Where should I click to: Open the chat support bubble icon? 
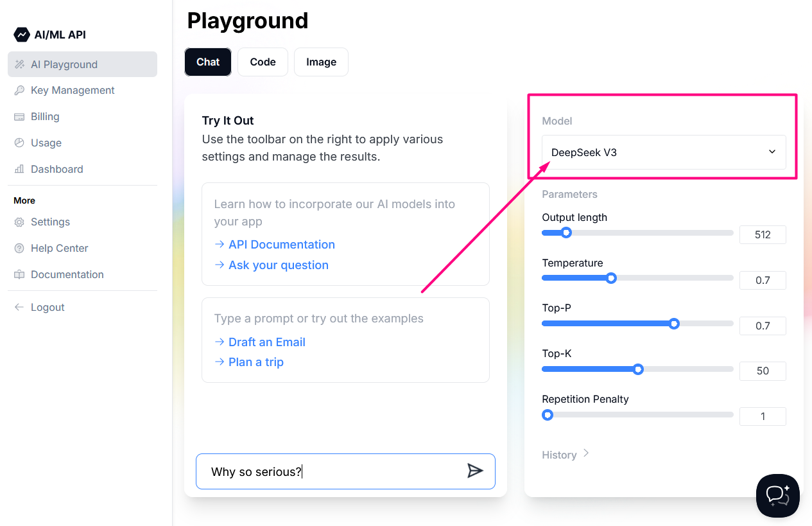point(777,495)
